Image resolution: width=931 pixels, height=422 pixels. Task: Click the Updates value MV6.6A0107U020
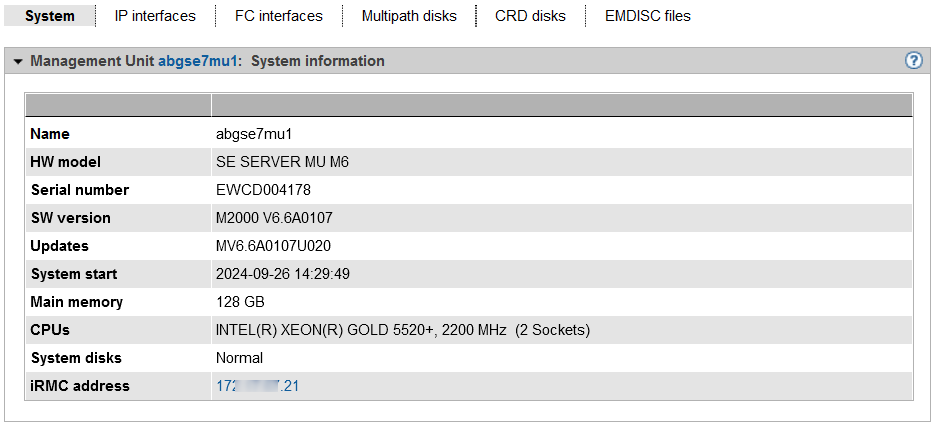273,246
